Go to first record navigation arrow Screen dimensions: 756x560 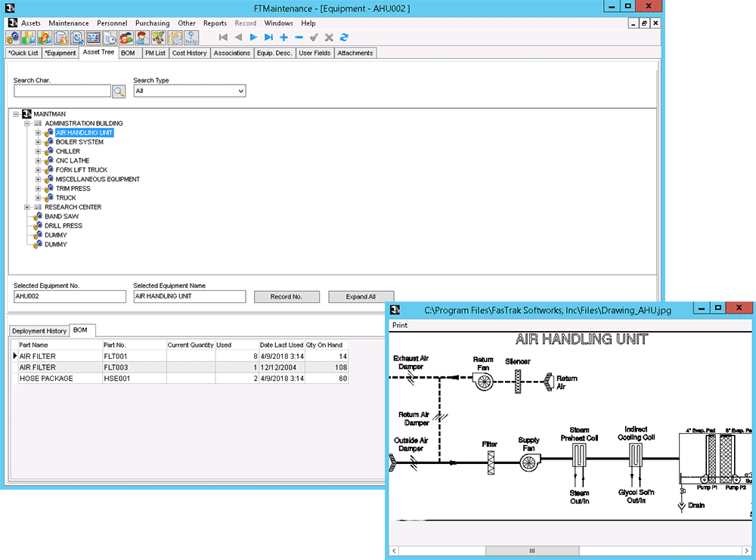coord(223,38)
